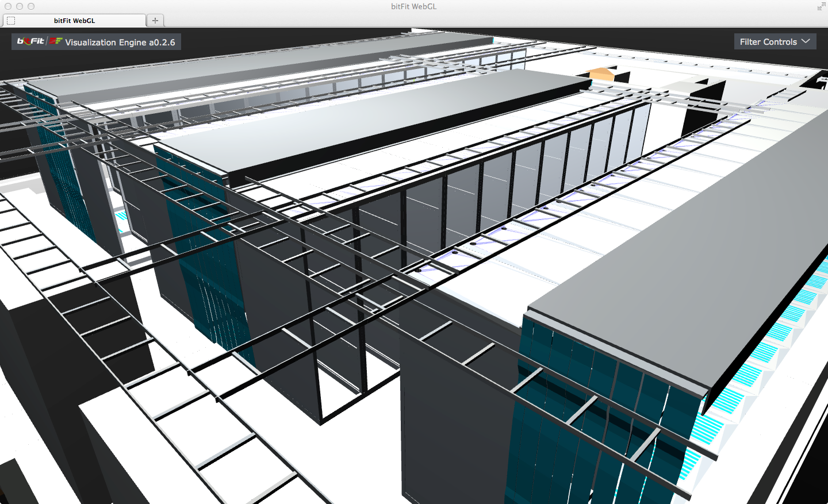This screenshot has height=504, width=828.
Task: Click the yellow minimize dot in the window controls
Action: tap(18, 6)
